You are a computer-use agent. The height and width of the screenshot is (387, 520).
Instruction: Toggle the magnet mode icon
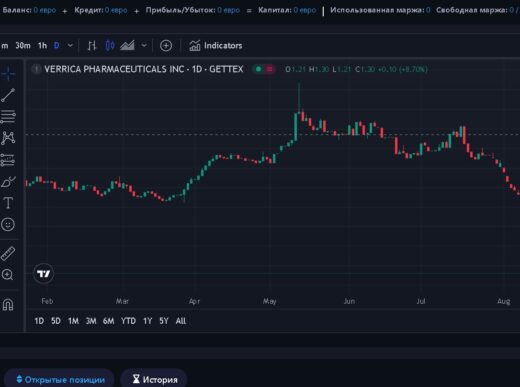click(x=8, y=304)
